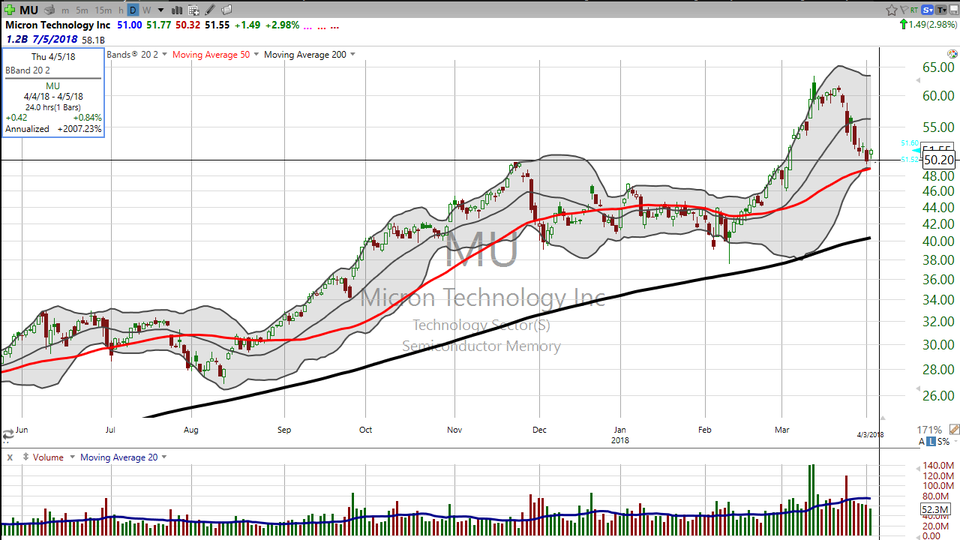Click the 51.00 open price
Image resolution: width=960 pixels, height=540 pixels.
pos(130,25)
